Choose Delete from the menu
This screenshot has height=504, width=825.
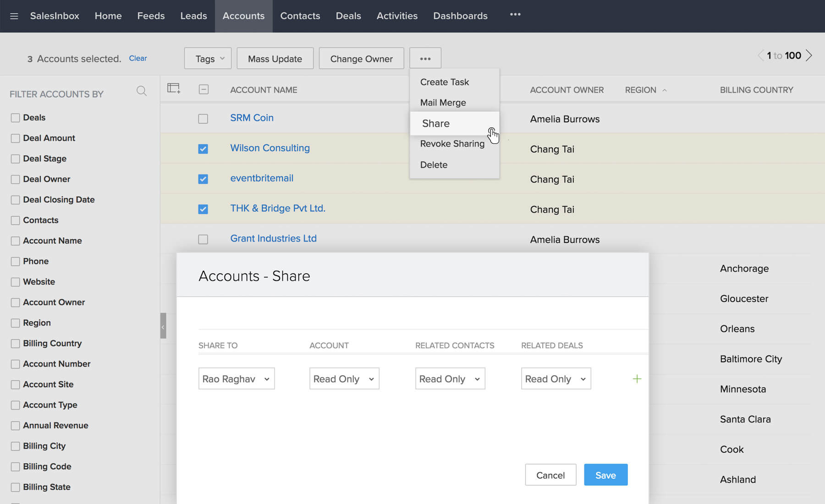click(x=434, y=165)
